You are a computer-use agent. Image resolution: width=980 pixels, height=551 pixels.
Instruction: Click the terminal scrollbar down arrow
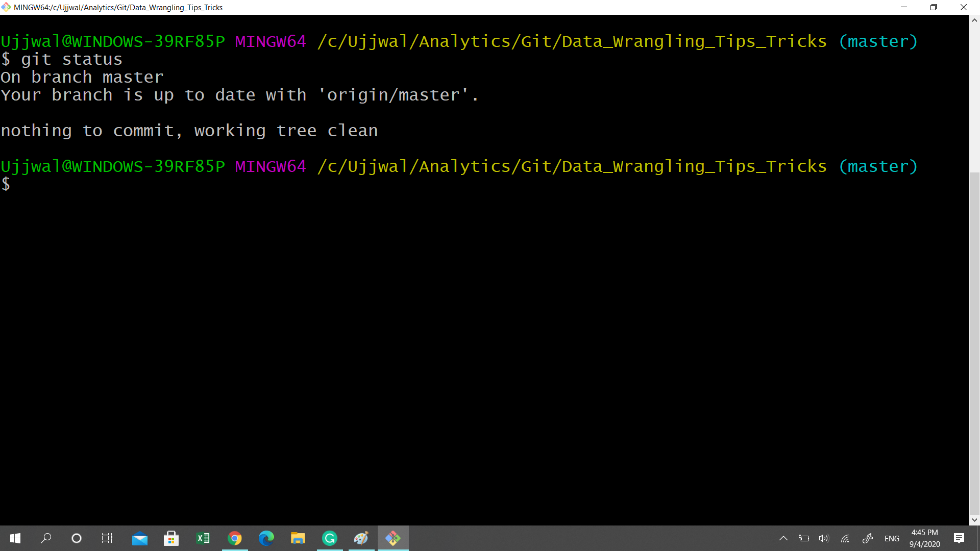click(974, 520)
